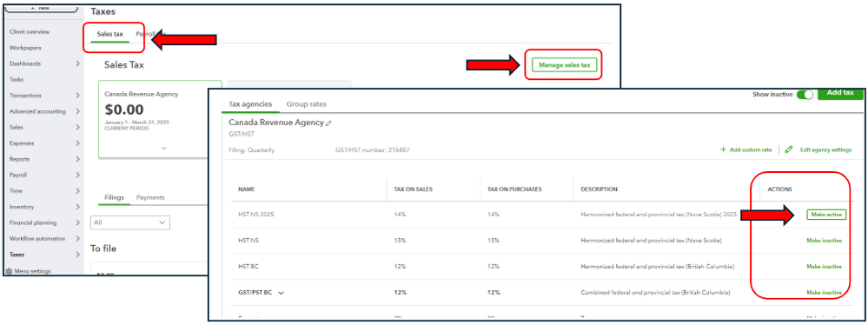Expand the Time sidebar chevron
Image resolution: width=868 pixels, height=325 pixels.
pos(77,191)
